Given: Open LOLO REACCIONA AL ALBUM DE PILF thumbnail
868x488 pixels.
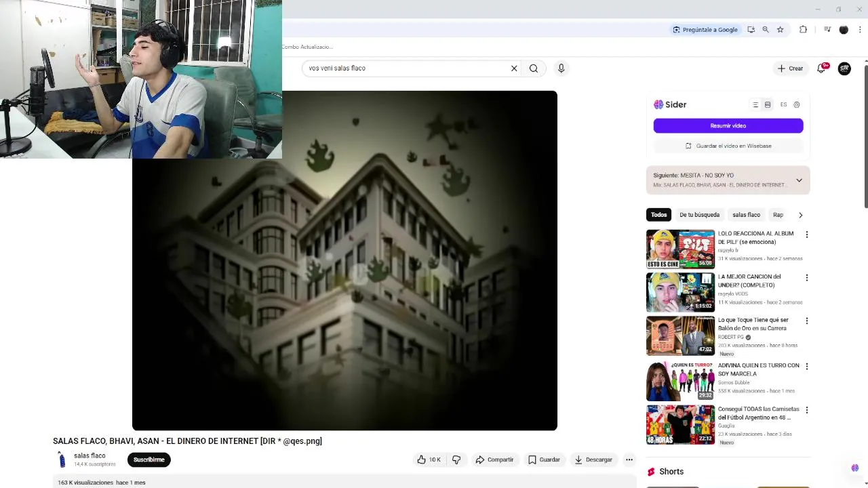Looking at the screenshot, I should (x=680, y=249).
